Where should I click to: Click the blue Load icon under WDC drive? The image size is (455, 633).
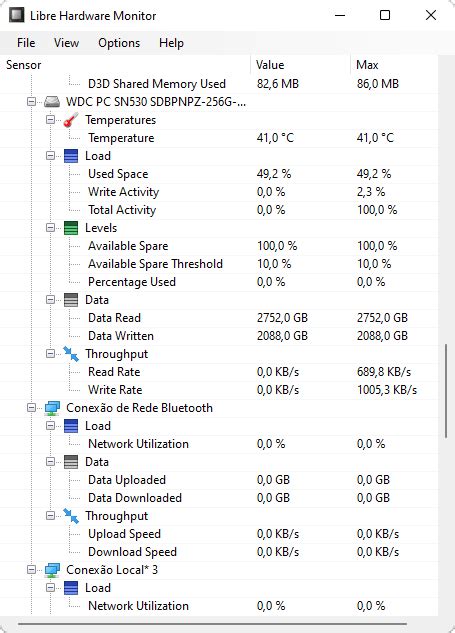coord(71,156)
